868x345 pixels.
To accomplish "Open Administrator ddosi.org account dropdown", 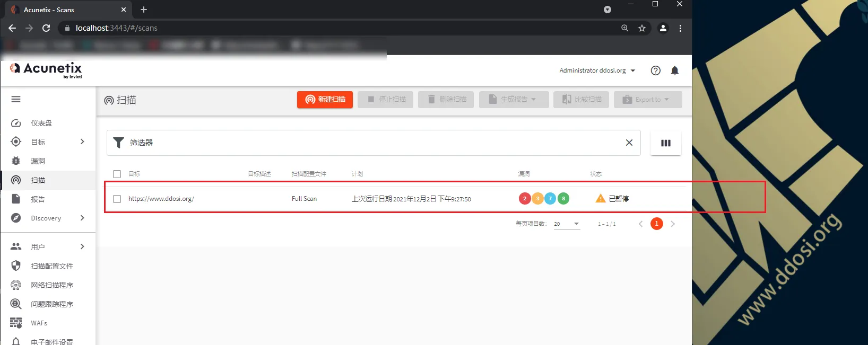I will point(597,70).
